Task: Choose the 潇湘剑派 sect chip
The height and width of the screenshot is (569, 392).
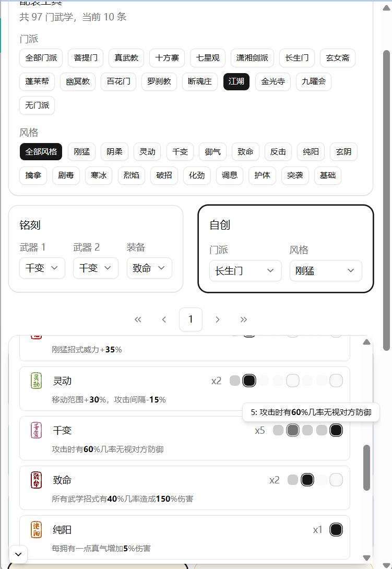Action: [x=252, y=58]
